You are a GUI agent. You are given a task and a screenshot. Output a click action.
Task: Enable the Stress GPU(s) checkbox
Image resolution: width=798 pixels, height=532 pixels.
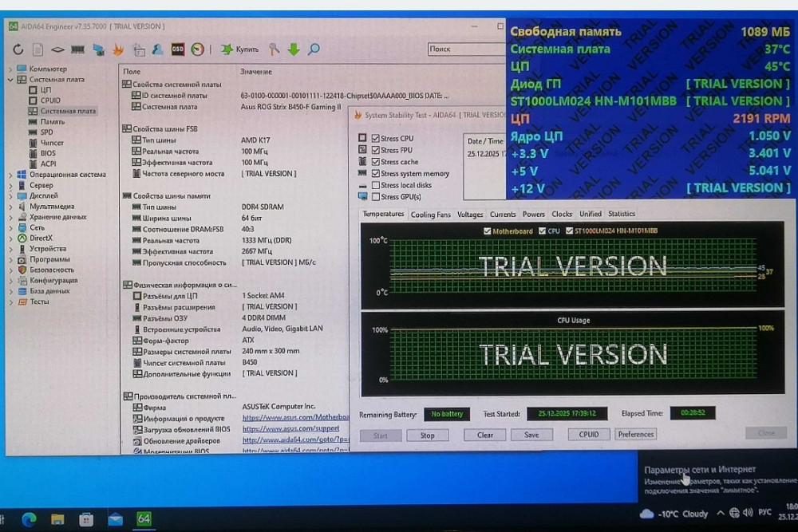coord(375,196)
